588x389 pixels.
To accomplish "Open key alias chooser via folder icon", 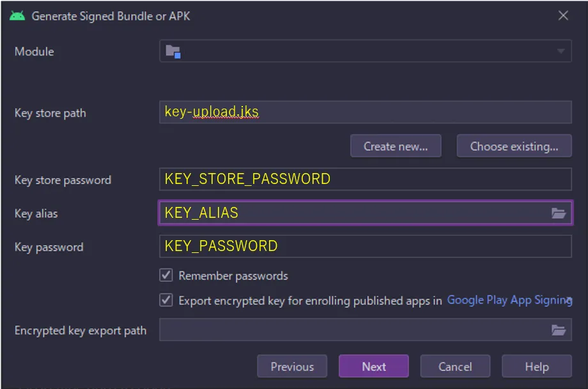I will [559, 213].
